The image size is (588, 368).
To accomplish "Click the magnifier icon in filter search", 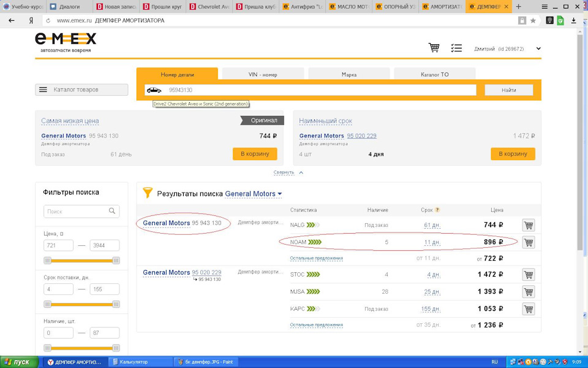I will click(x=111, y=211).
